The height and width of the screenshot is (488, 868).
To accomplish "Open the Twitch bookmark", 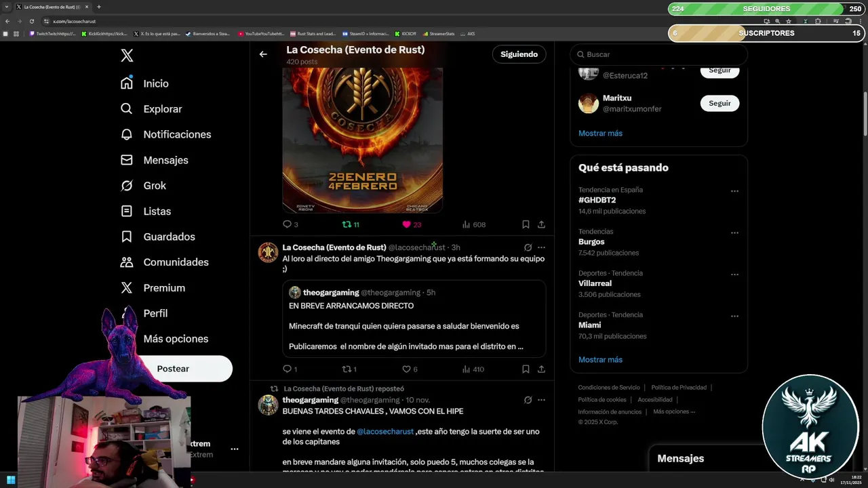I will 53,33.
